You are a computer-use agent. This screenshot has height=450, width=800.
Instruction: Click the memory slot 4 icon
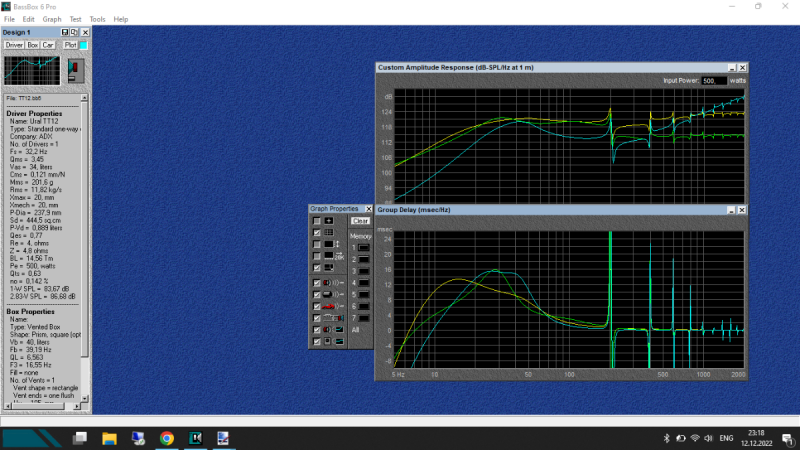click(x=364, y=282)
